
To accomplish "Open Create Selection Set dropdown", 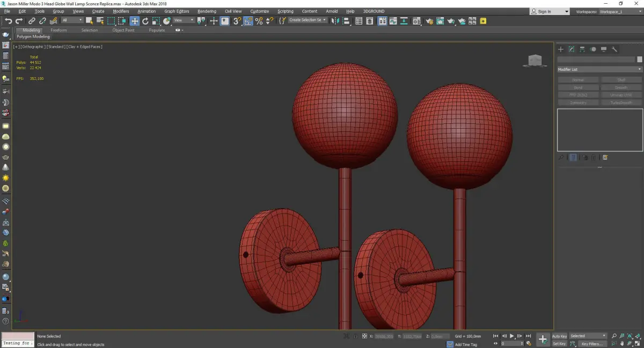I will pos(307,20).
